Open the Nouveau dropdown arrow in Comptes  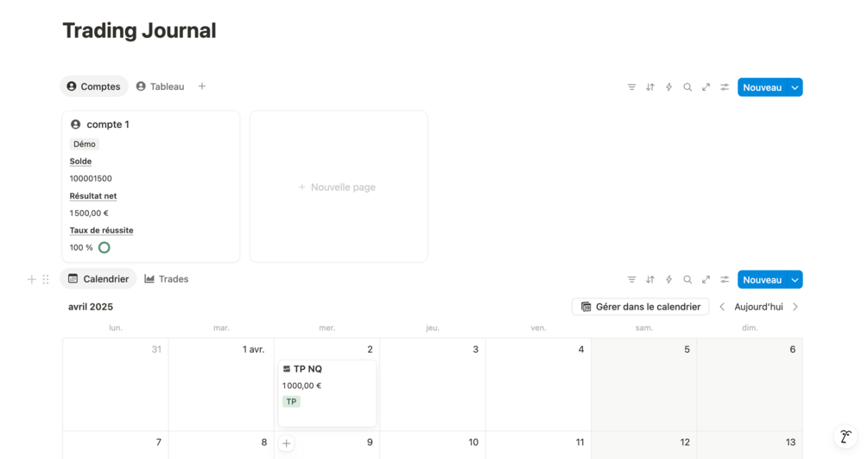(795, 87)
